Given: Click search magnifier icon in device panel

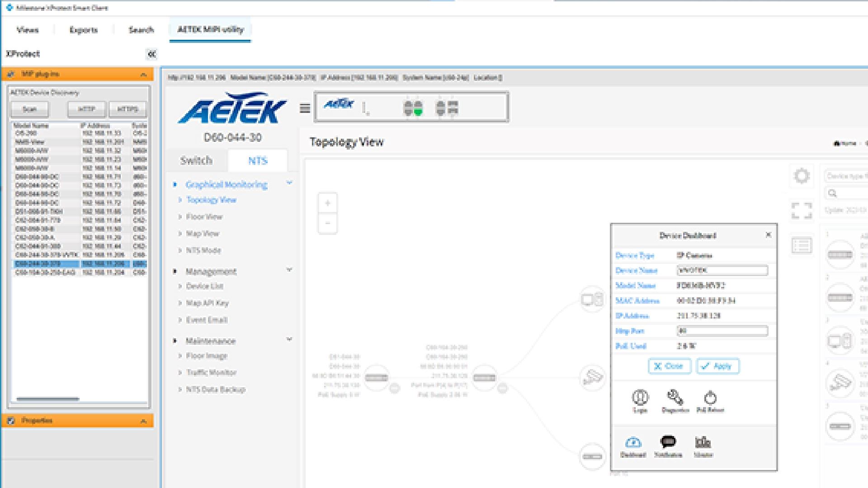Looking at the screenshot, I should (x=832, y=193).
